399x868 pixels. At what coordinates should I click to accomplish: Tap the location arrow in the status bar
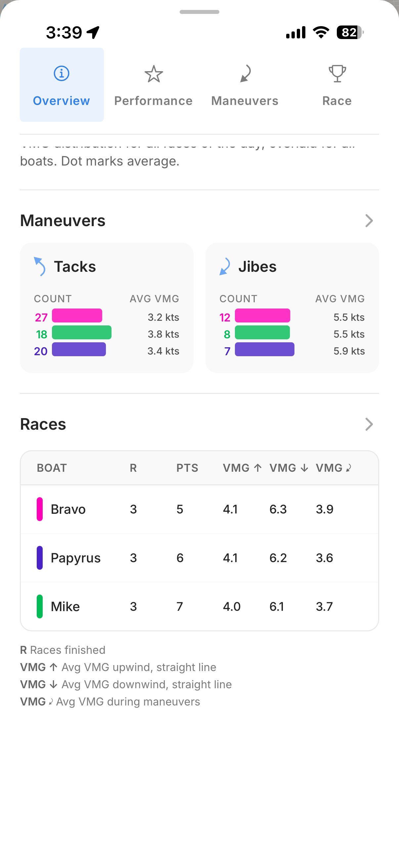92,32
